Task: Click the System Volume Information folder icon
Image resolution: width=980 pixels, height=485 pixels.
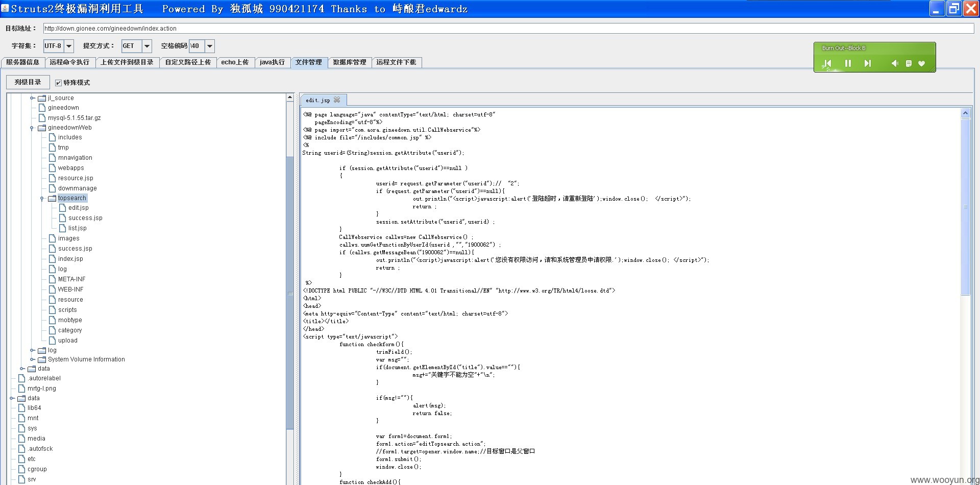Action: [x=42, y=359]
